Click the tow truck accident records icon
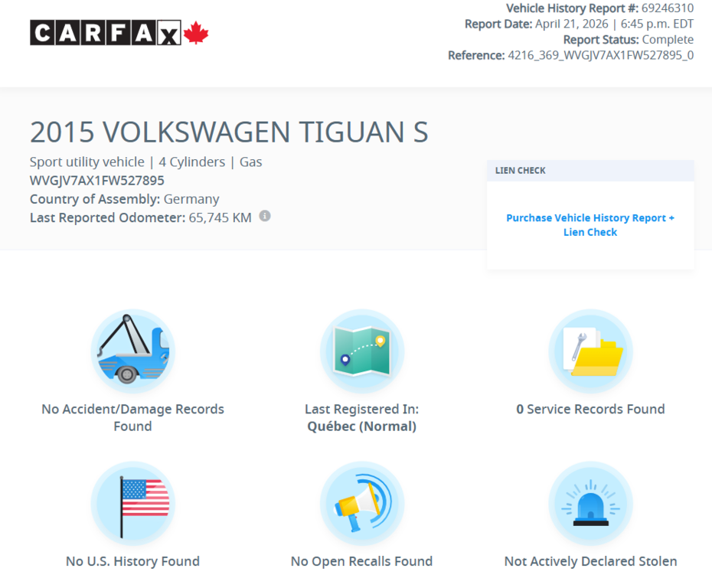712x588 pixels. tap(132, 351)
